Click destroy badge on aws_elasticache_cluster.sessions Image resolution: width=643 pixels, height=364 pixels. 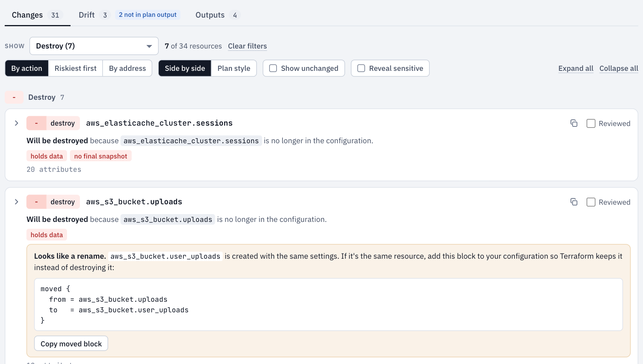pyautogui.click(x=53, y=123)
